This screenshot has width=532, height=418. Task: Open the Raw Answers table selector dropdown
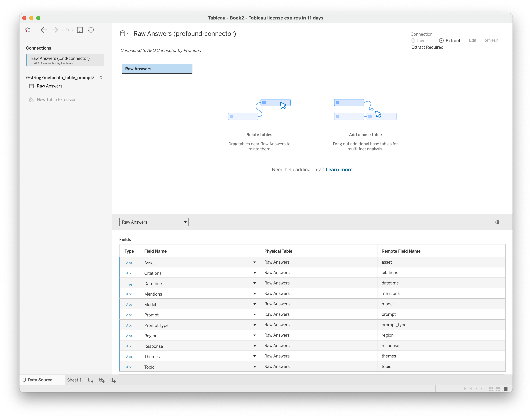pos(154,222)
